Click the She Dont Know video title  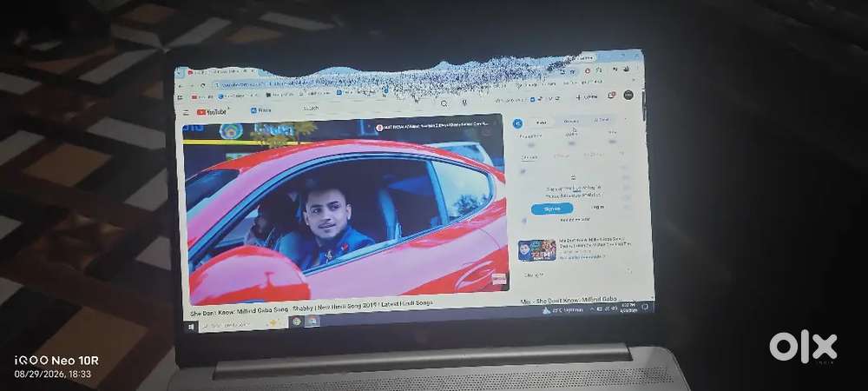[312, 308]
